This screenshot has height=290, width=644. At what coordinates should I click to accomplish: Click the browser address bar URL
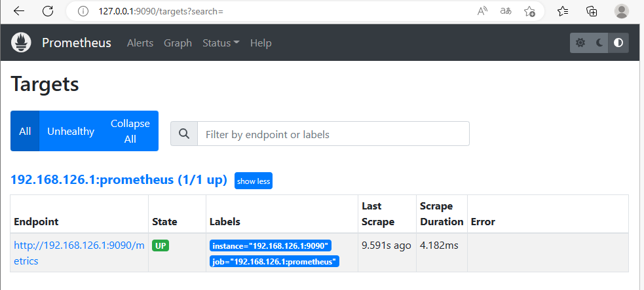[161, 12]
